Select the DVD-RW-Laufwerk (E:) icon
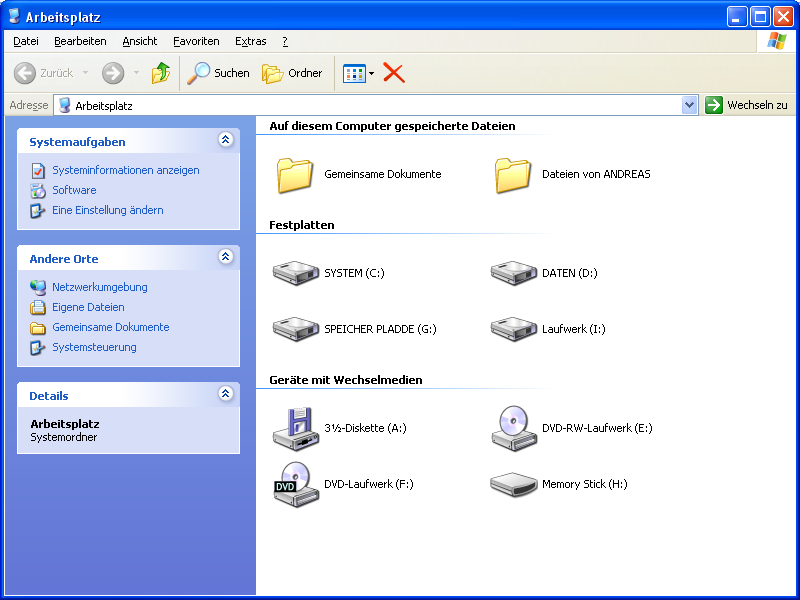This screenshot has height=600, width=800. [514, 429]
